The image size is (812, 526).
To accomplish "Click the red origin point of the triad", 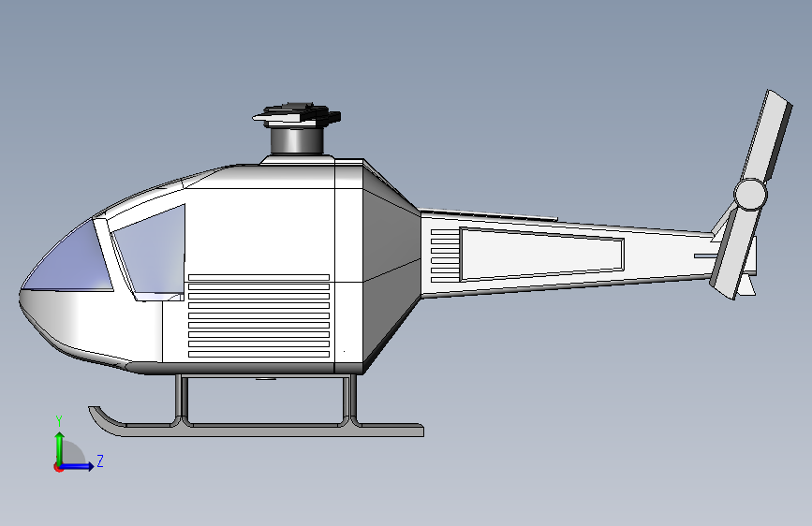I will tap(58, 467).
